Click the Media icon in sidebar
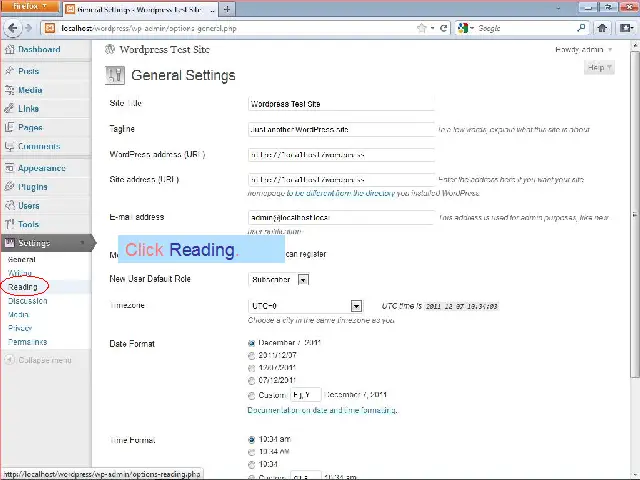The height and width of the screenshot is (480, 640). tap(10, 90)
